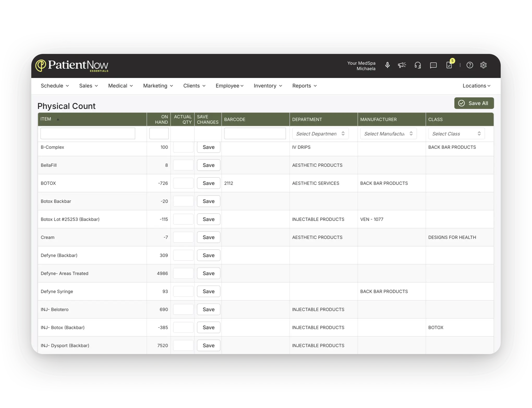Expand the Inventory menu
The image size is (532, 408).
coord(268,86)
